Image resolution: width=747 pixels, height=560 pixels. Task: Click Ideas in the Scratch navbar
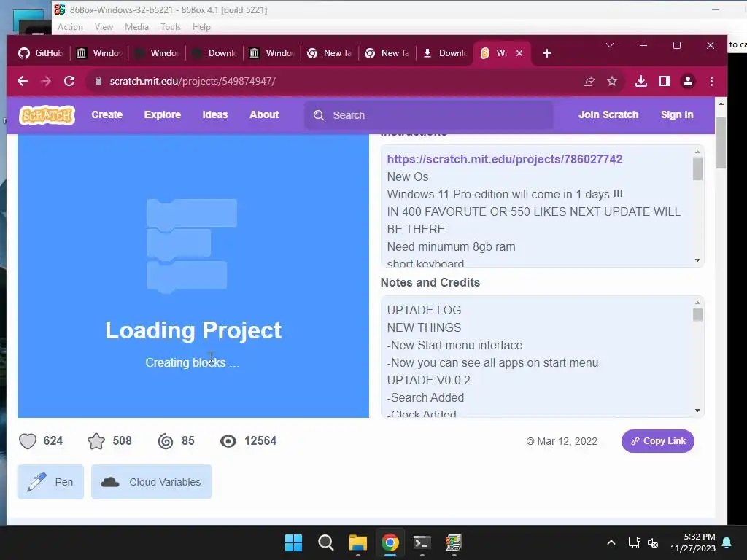pyautogui.click(x=215, y=114)
